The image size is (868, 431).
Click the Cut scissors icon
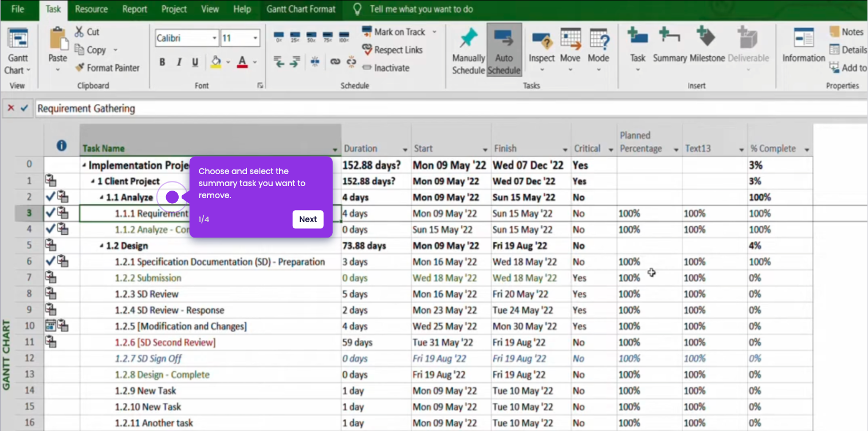point(80,32)
